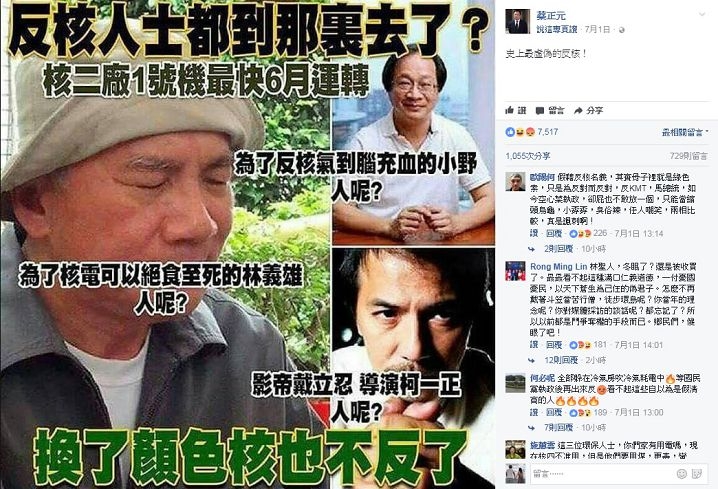Expand the 2則回覆 replies thread
The image size is (718, 489).
[x=558, y=249]
